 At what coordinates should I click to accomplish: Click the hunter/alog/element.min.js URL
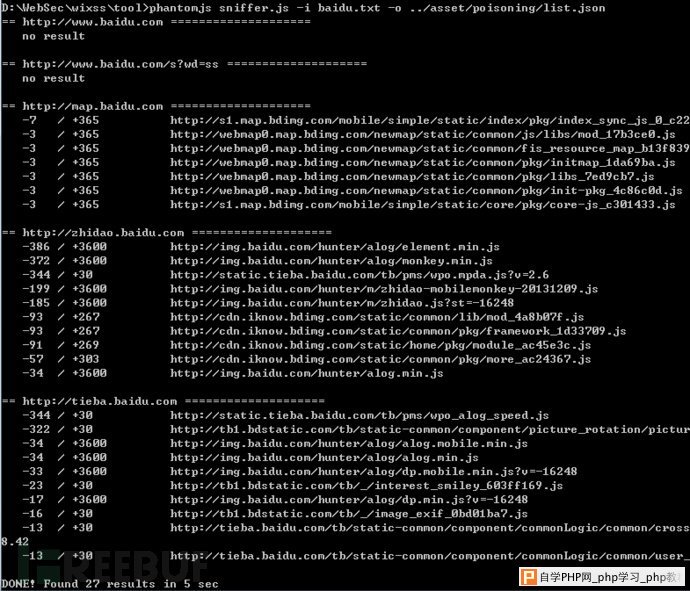pos(335,246)
